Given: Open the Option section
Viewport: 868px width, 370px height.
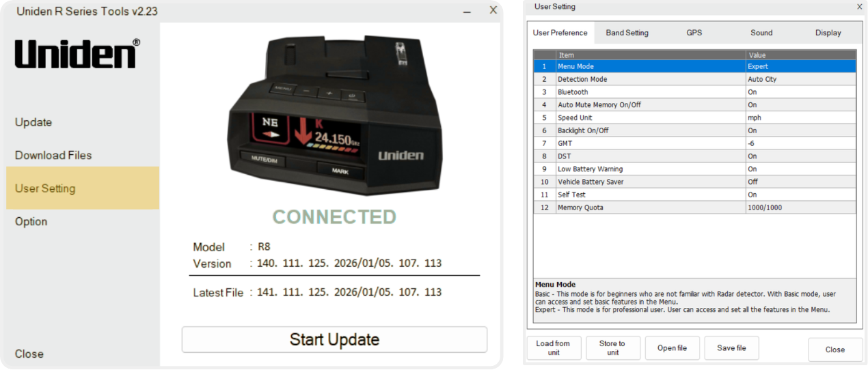Looking at the screenshot, I should click(x=31, y=221).
